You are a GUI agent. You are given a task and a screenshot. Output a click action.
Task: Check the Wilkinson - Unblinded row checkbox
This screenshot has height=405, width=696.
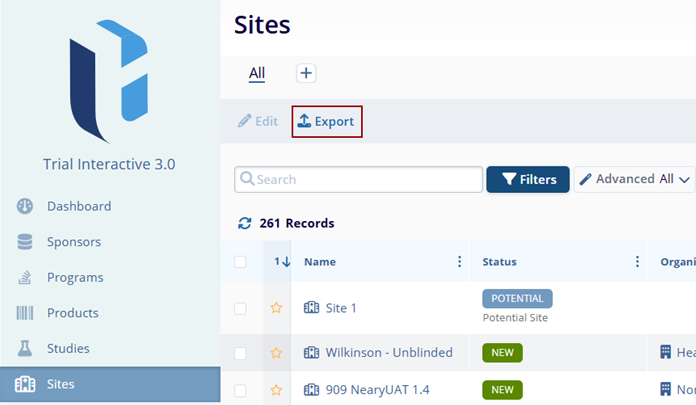coord(240,352)
